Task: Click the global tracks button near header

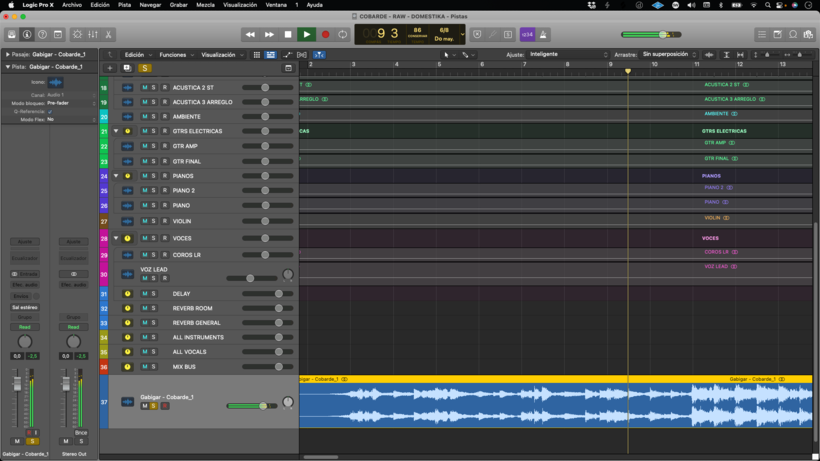Action: pyautogui.click(x=288, y=68)
